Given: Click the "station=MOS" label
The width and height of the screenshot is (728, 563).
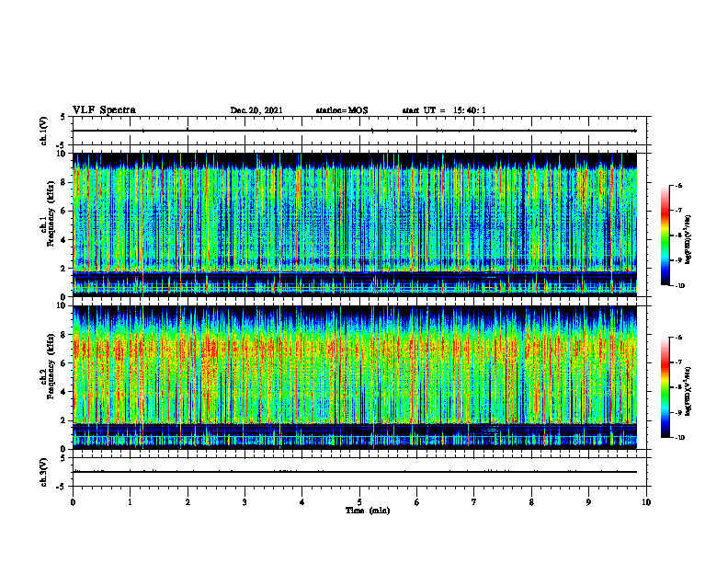Looking at the screenshot, I should 342,110.
